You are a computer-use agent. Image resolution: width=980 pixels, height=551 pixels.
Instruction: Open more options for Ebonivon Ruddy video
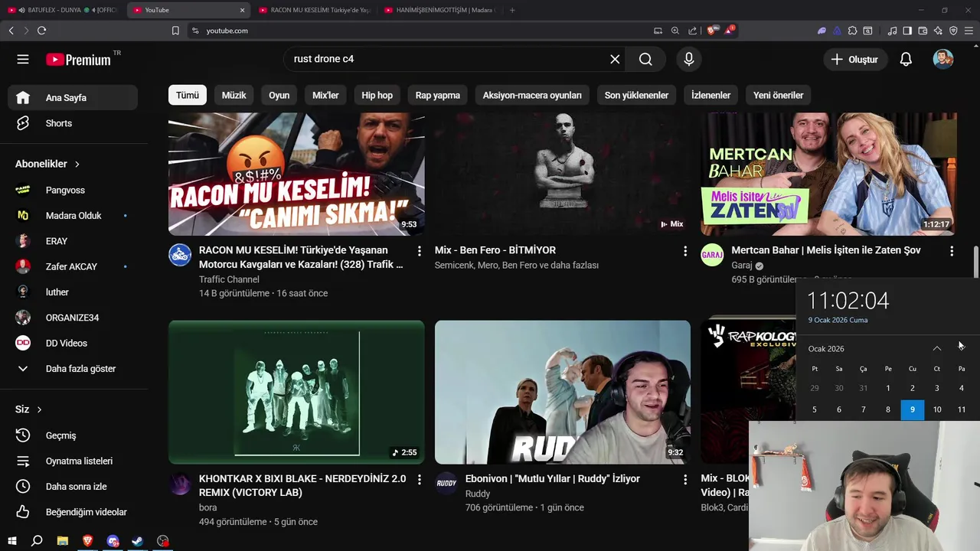tap(685, 480)
